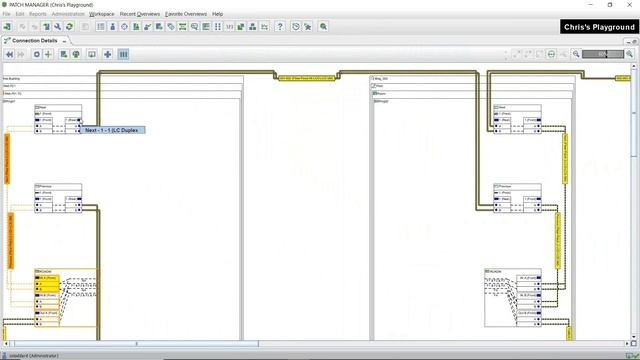Click the green login arrow toolbar icon
This screenshot has height=360, width=640.
[x=7, y=27]
